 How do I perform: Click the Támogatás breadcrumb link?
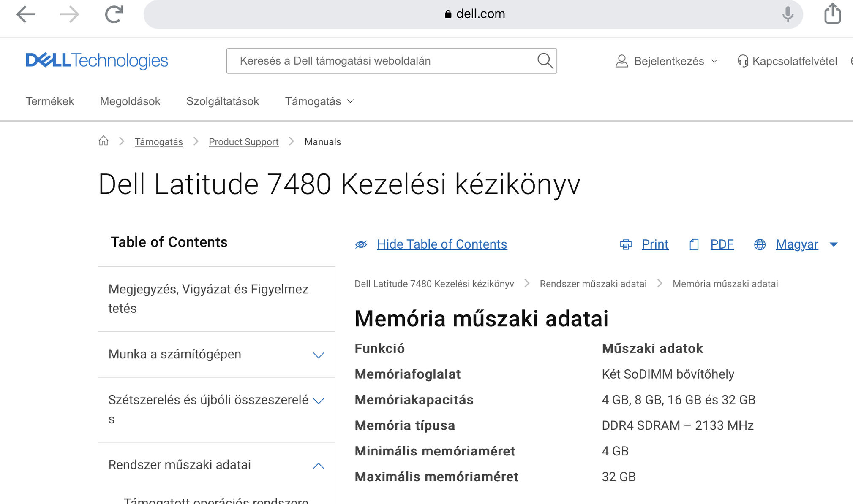coord(159,142)
